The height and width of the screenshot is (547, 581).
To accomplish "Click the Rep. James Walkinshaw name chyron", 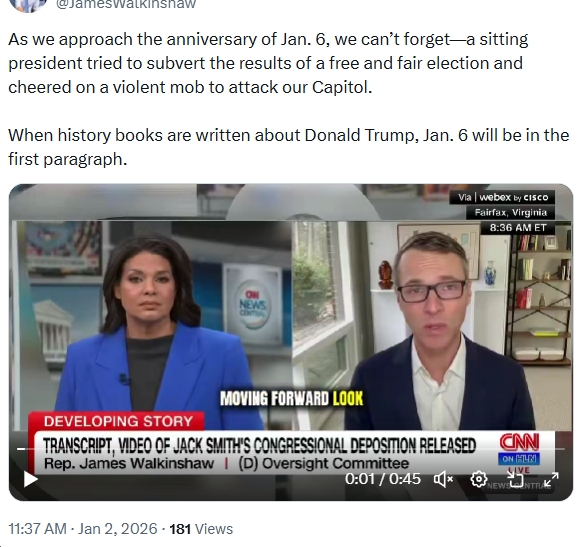I will [129, 463].
